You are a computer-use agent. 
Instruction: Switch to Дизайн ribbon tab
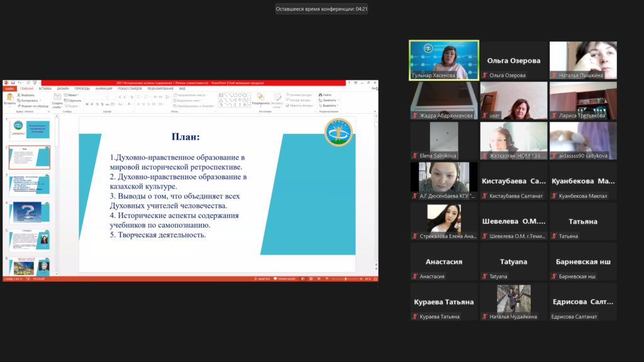(x=63, y=89)
